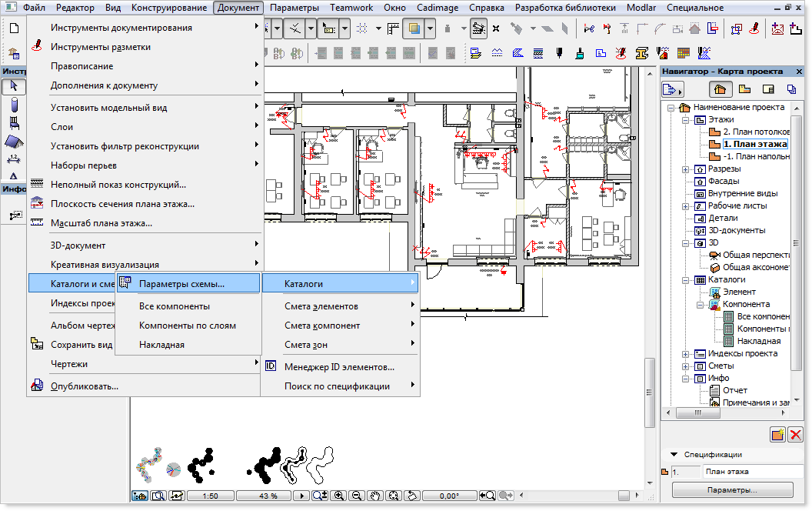
Task: Click the paintbrush icon in toolbar
Action: [580, 53]
